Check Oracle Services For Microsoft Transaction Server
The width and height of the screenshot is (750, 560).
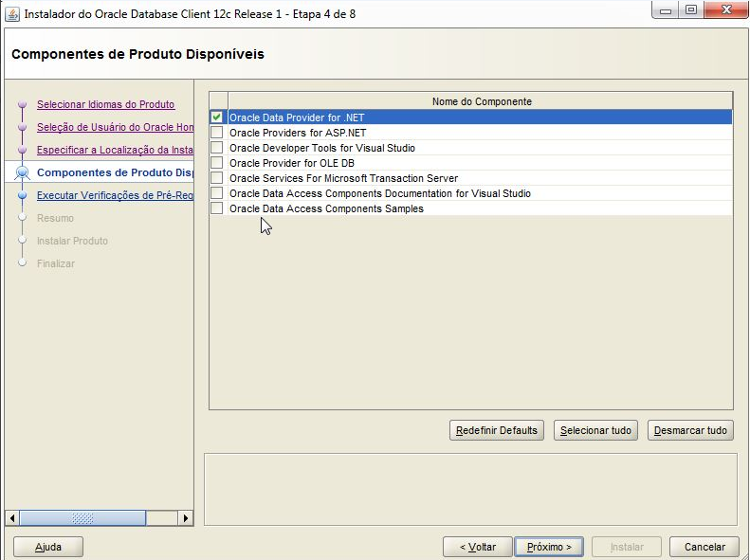217,178
